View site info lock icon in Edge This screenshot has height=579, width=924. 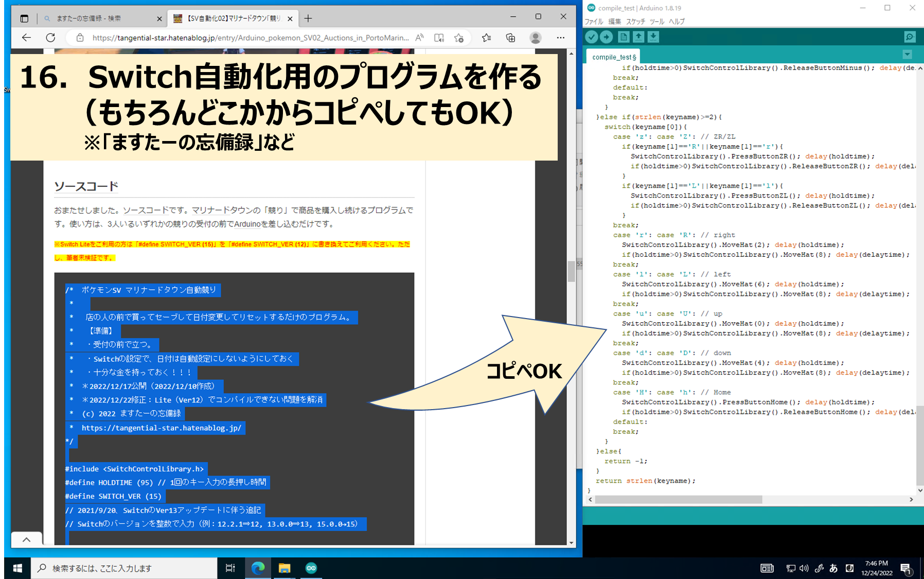[x=80, y=38]
